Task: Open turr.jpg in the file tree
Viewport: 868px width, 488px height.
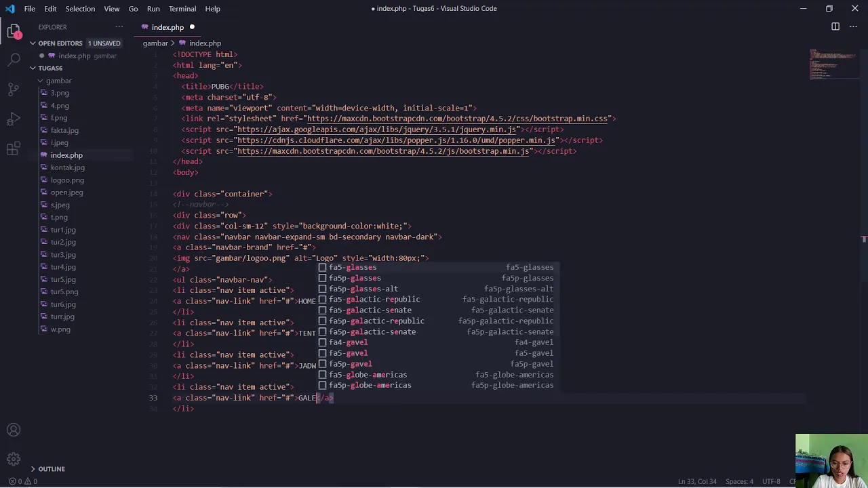Action: [62, 317]
